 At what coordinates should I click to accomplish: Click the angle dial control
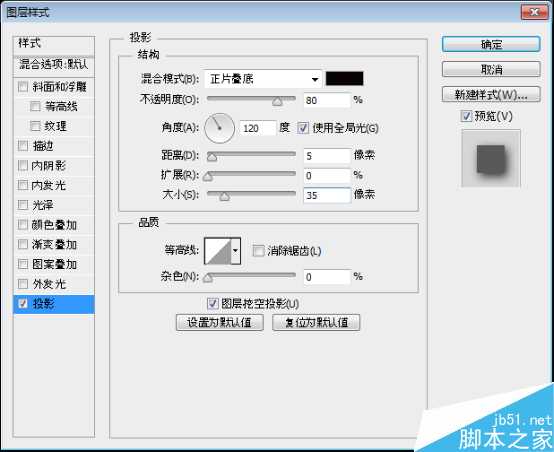tap(219, 128)
